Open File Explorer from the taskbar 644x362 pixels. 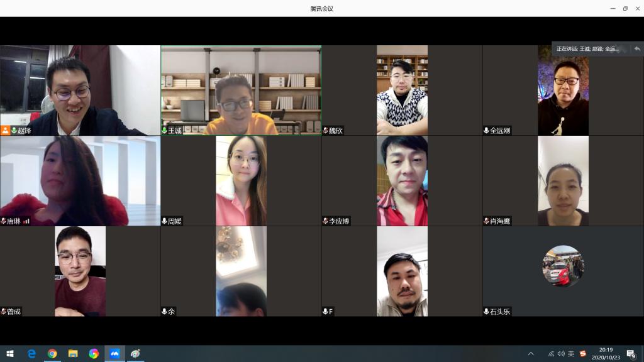(x=73, y=353)
